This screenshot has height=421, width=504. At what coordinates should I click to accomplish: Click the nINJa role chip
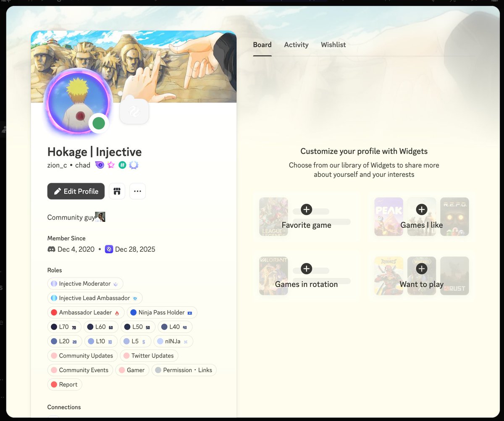(x=173, y=341)
